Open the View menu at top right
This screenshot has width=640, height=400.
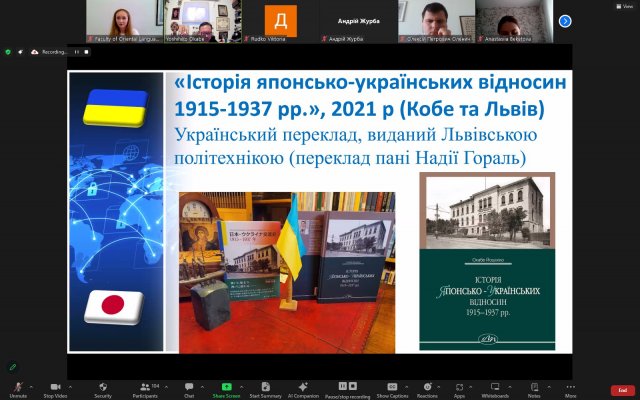point(624,6)
